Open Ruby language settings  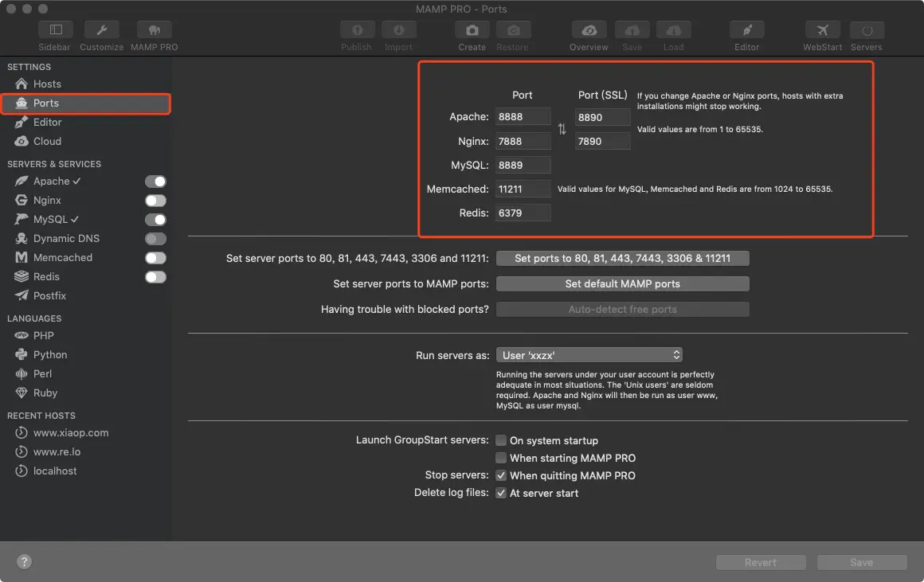pyautogui.click(x=45, y=393)
